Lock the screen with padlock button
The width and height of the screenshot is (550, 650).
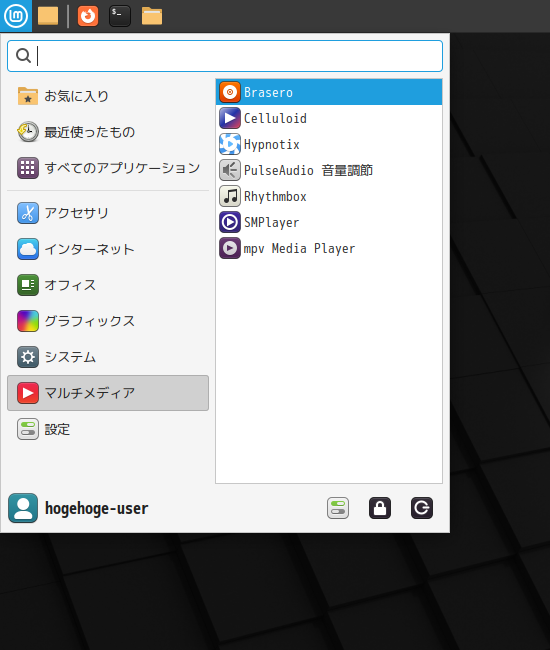[380, 508]
